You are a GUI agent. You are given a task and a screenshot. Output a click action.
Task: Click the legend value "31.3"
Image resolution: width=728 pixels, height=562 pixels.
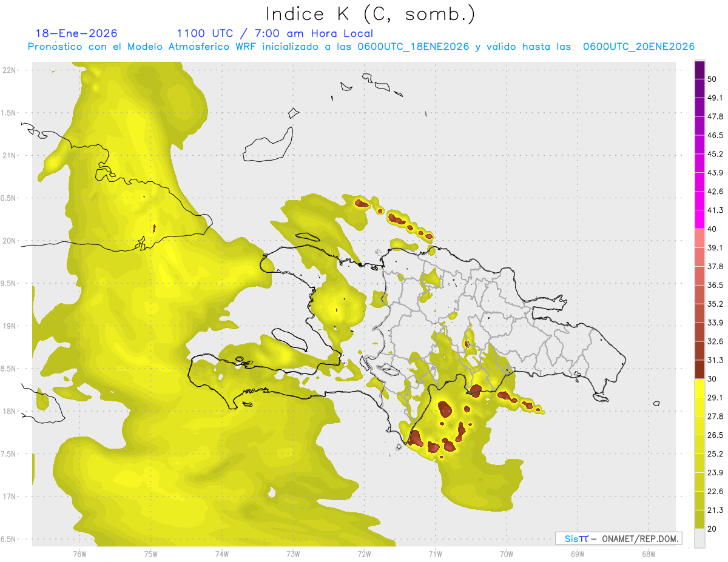715,360
